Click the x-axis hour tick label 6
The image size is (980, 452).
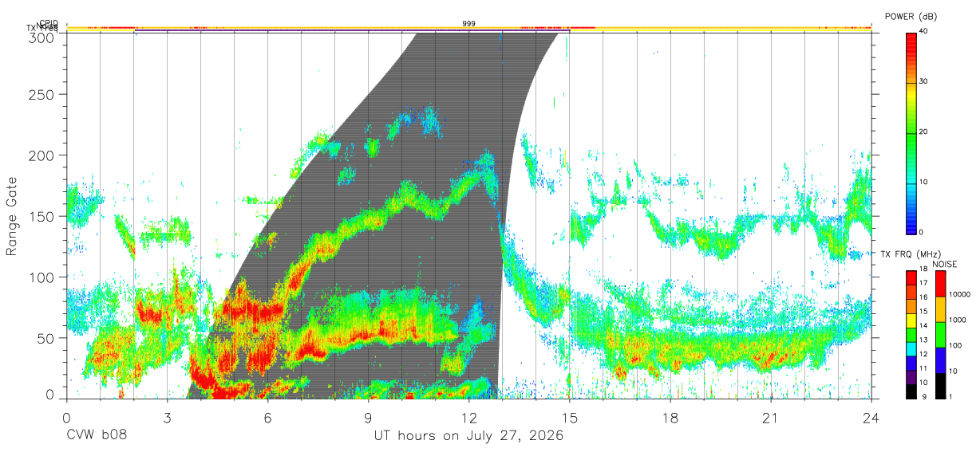[267, 418]
